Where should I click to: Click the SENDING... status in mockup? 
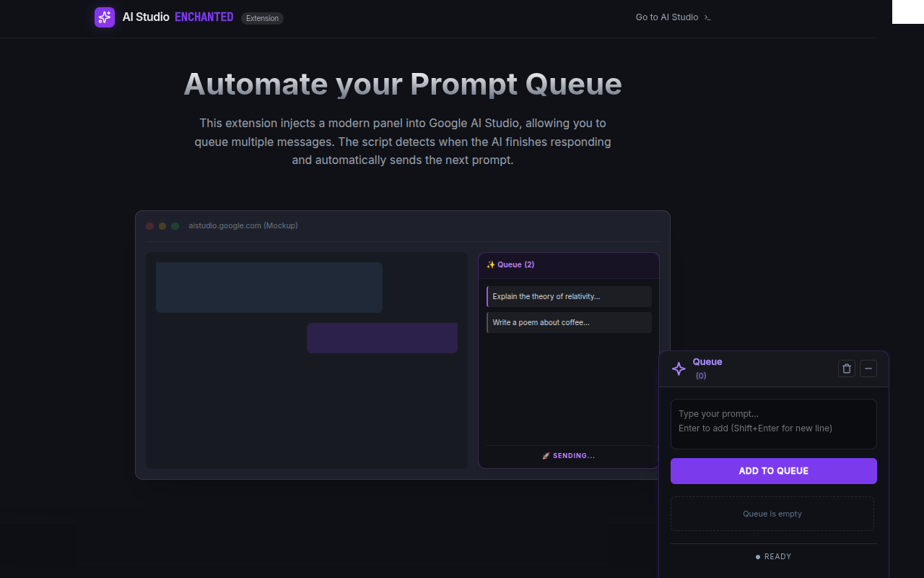[569, 456]
